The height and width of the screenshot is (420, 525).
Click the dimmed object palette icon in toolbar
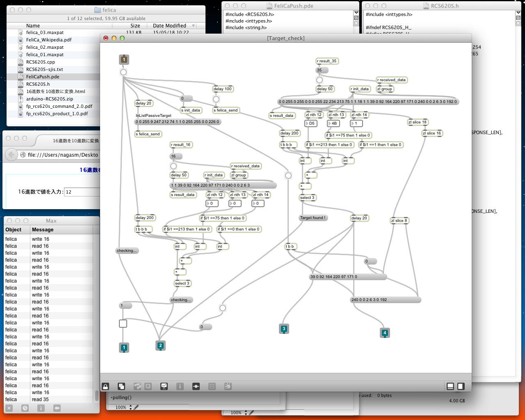[137, 386]
